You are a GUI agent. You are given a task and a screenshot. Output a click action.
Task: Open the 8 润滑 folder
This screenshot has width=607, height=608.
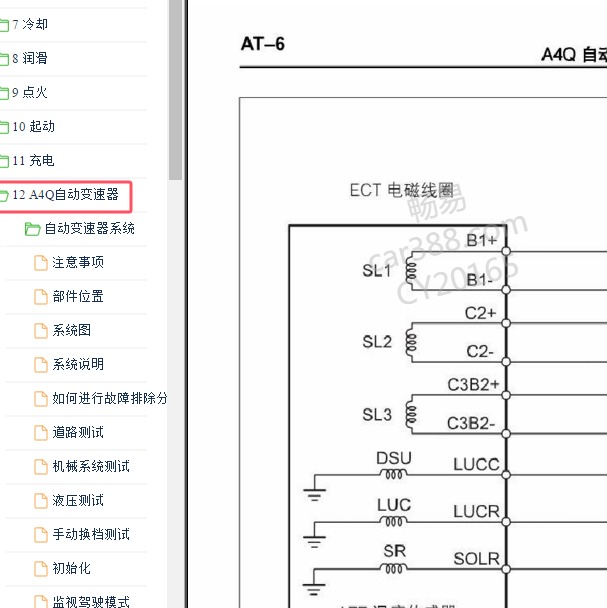tap(30, 59)
